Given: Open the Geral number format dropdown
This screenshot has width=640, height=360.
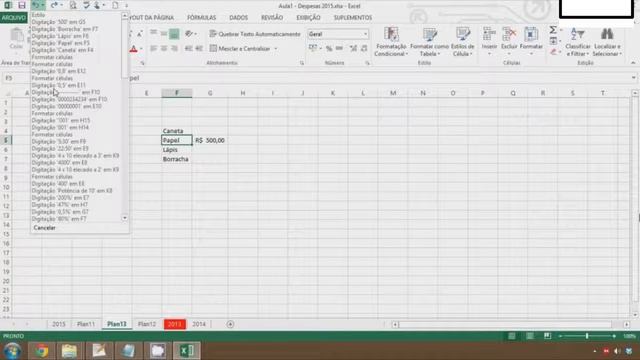Looking at the screenshot, I should 365,34.
